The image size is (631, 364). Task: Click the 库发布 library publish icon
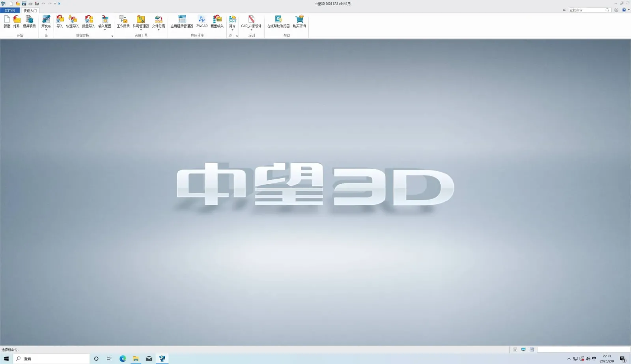(46, 19)
